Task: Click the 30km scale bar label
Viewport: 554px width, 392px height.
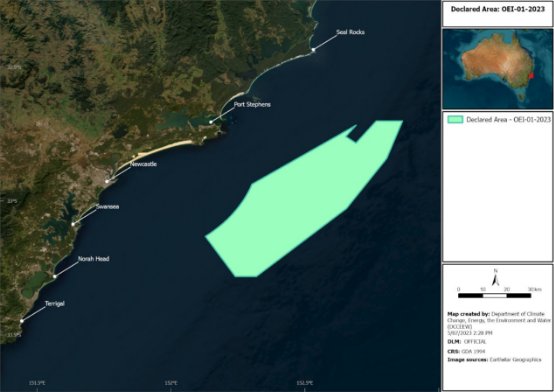Action: [535, 289]
